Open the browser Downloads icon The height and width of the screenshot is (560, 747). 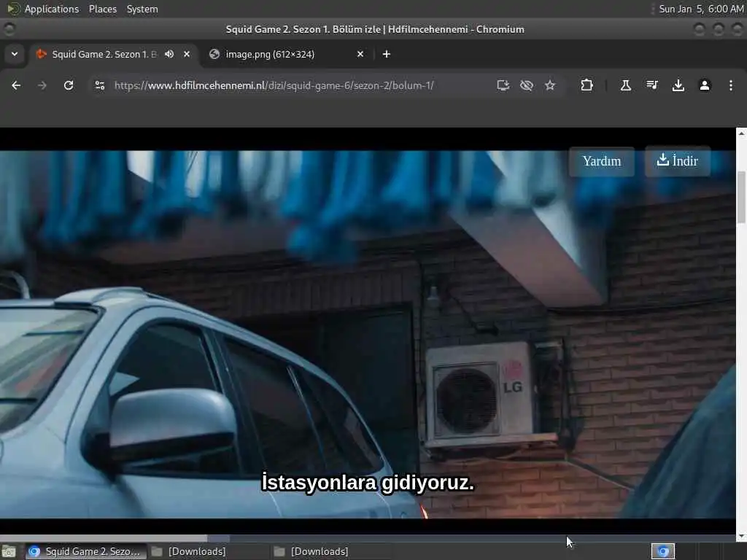pyautogui.click(x=678, y=85)
